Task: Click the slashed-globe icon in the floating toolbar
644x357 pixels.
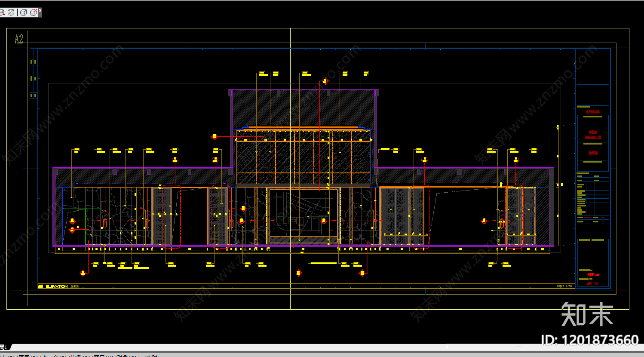Action: point(11,12)
